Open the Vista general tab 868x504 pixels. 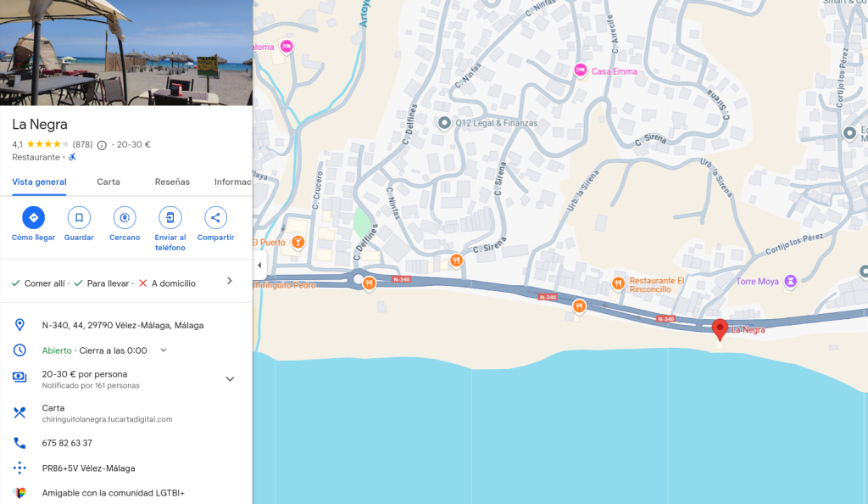pos(39,182)
